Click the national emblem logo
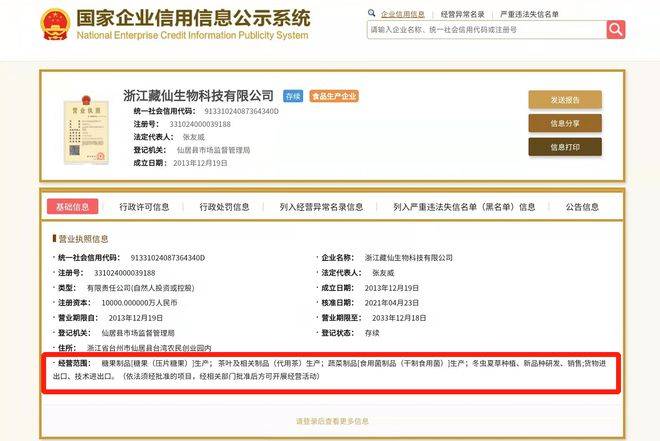 (55, 24)
